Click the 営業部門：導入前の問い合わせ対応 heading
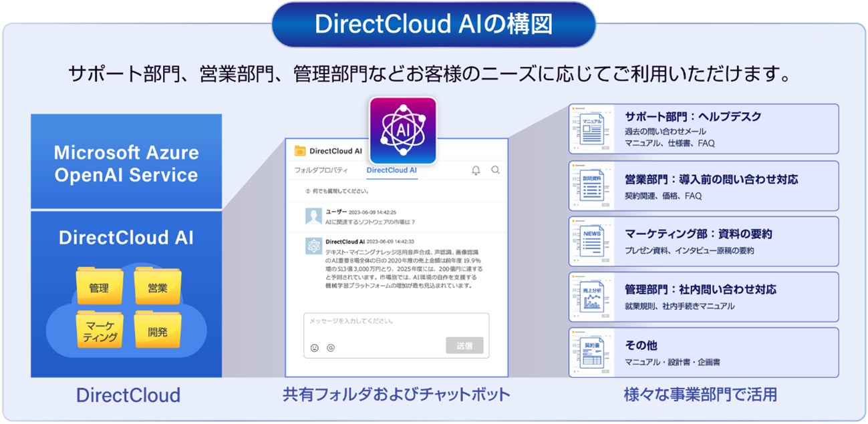The height and width of the screenshot is (424, 868). (x=711, y=179)
